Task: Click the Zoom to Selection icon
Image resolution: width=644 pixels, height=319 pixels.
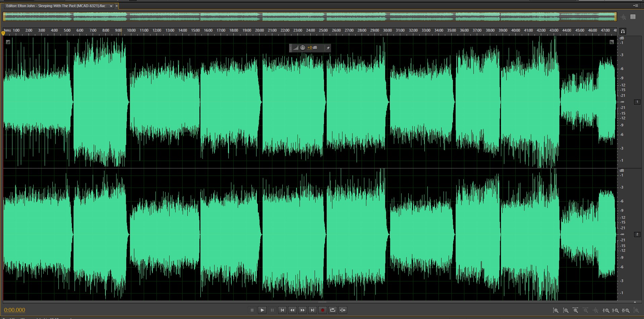Action: tap(626, 310)
